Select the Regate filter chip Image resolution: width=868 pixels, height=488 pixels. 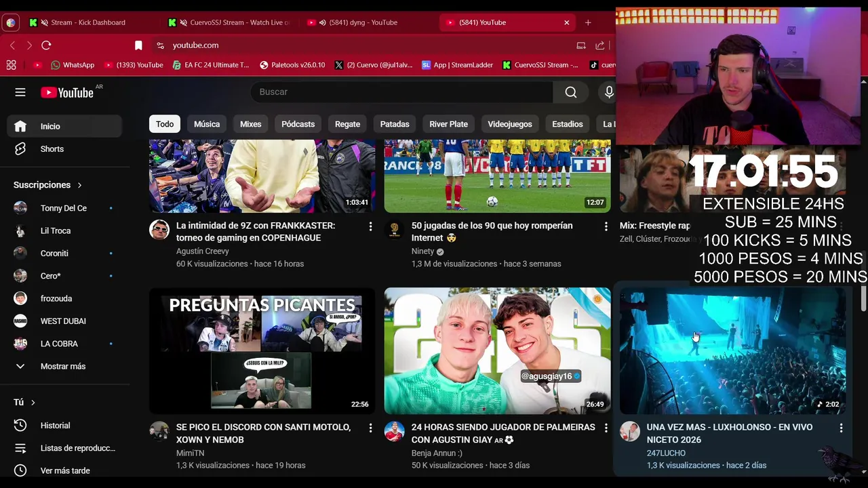coord(347,124)
